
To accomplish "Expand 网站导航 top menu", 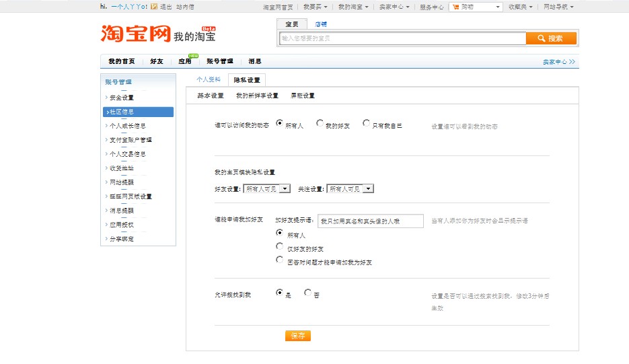I will [x=558, y=7].
